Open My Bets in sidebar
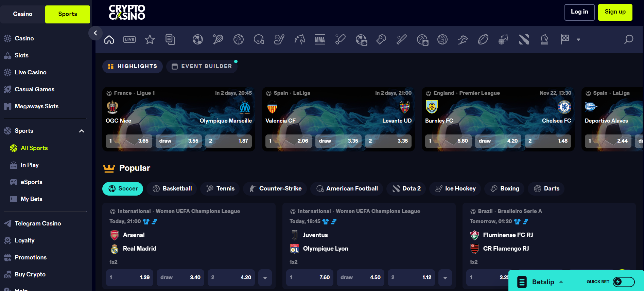This screenshot has width=644, height=291. click(31, 199)
